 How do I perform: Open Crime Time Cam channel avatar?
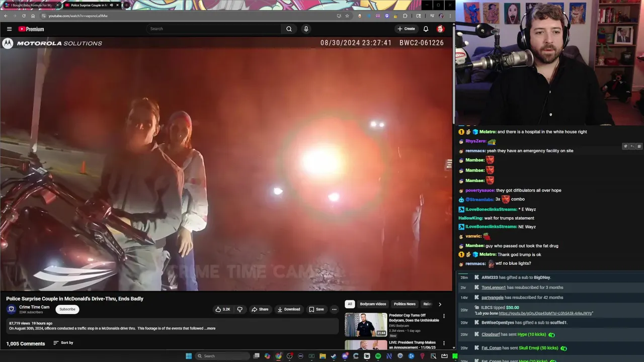[x=11, y=309]
